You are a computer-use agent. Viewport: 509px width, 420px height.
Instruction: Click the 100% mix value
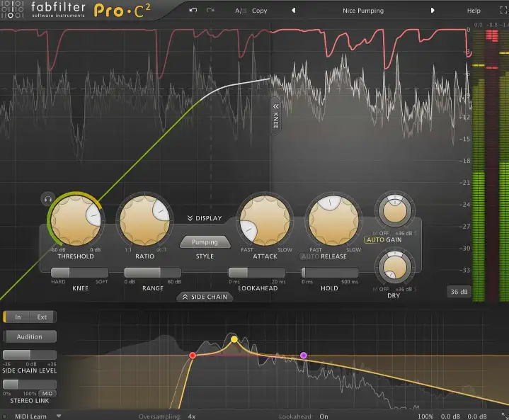click(x=425, y=416)
